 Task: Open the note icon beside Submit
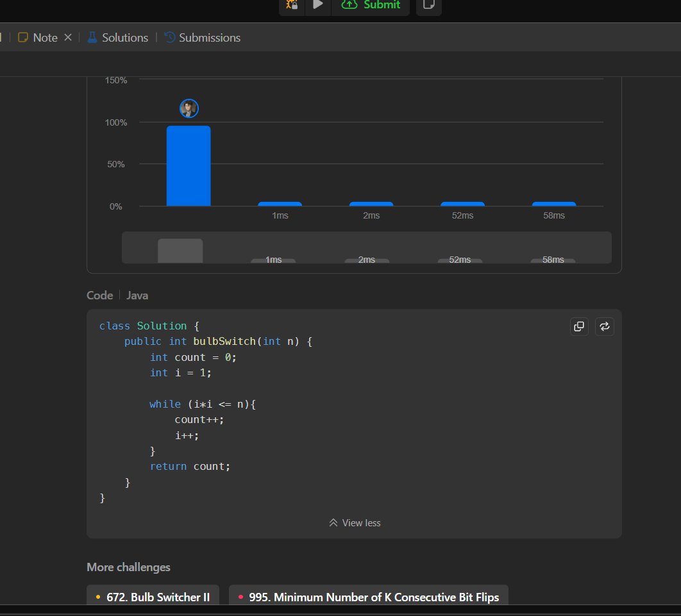[428, 4]
